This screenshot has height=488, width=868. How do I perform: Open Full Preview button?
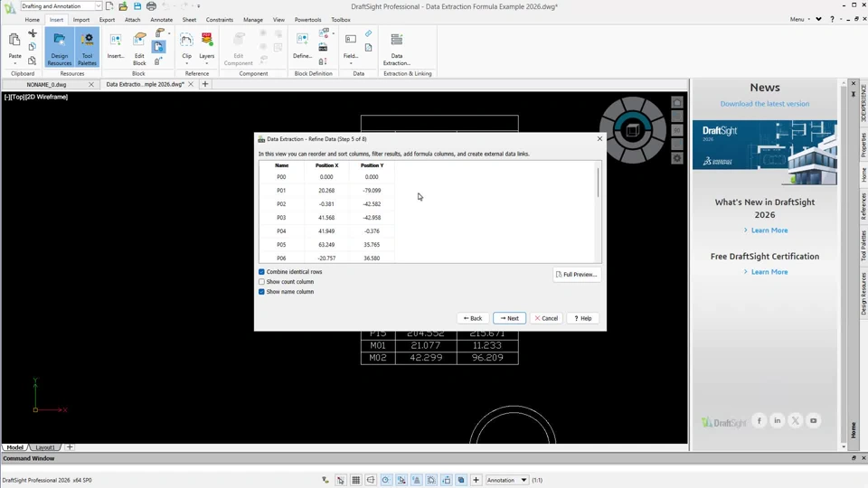[576, 275]
